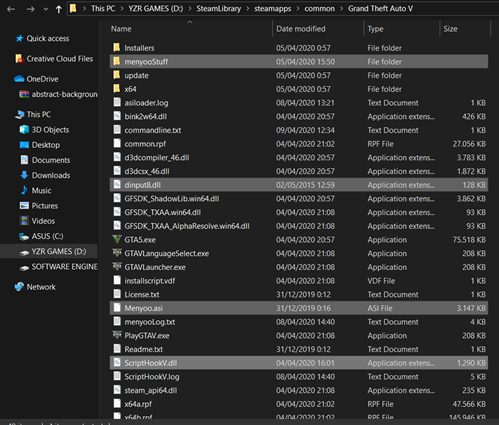Click the bink2w64.dll file icon
The height and width of the screenshot is (425, 499).
tap(117, 116)
